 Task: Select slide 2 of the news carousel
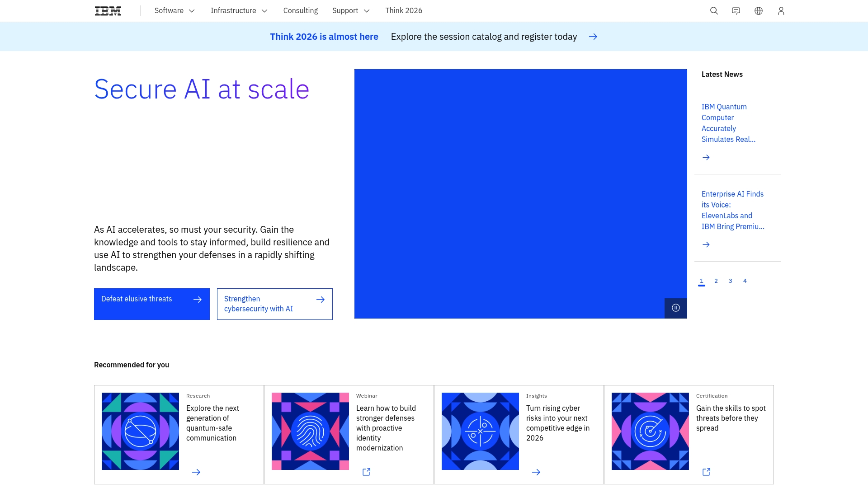(x=716, y=281)
